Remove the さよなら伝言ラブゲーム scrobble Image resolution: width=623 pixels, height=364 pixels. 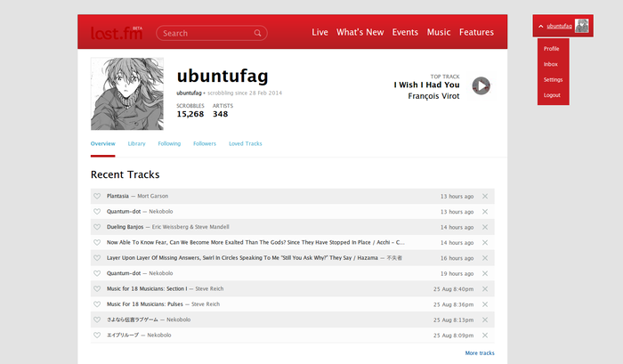[485, 320]
